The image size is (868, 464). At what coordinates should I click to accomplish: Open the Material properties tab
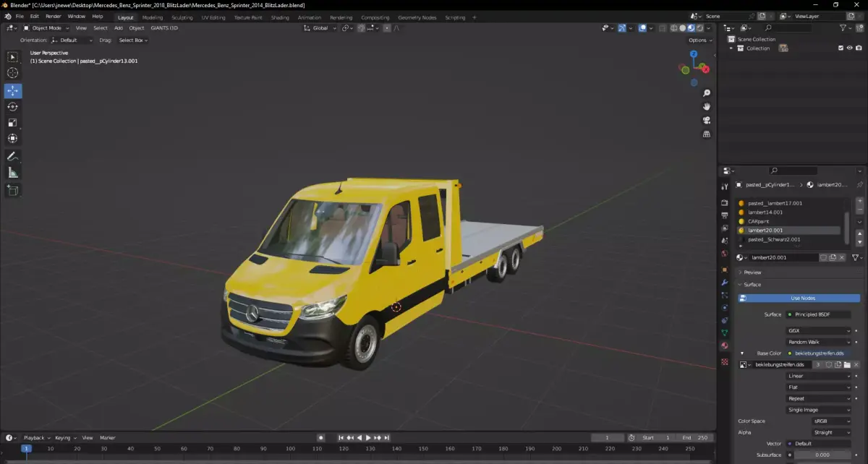tap(725, 345)
